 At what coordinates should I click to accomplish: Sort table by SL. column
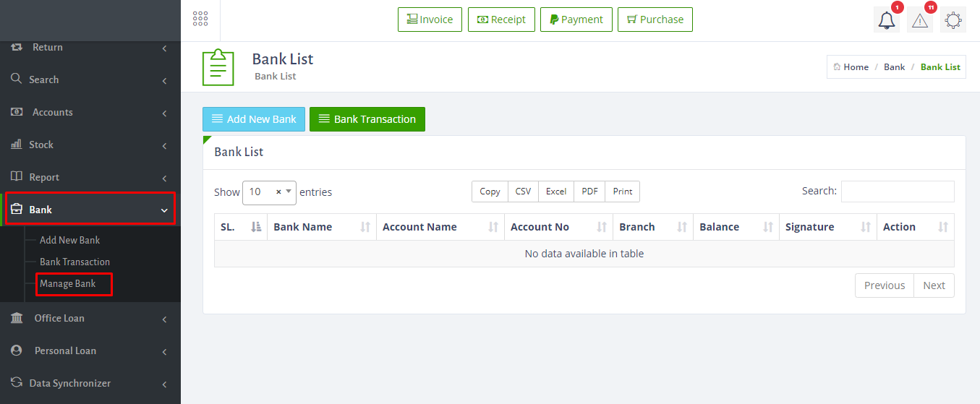pos(240,227)
